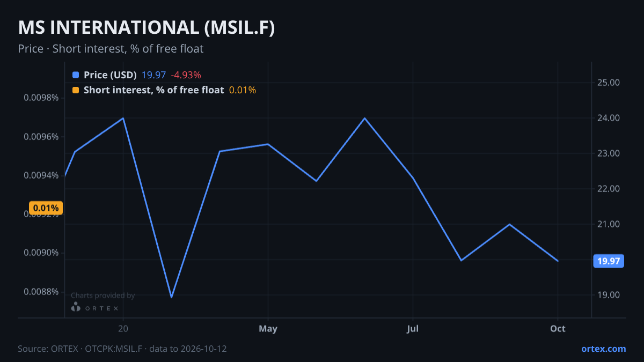Click the 19.97 price value in legend
The image size is (644, 362).
153,75
